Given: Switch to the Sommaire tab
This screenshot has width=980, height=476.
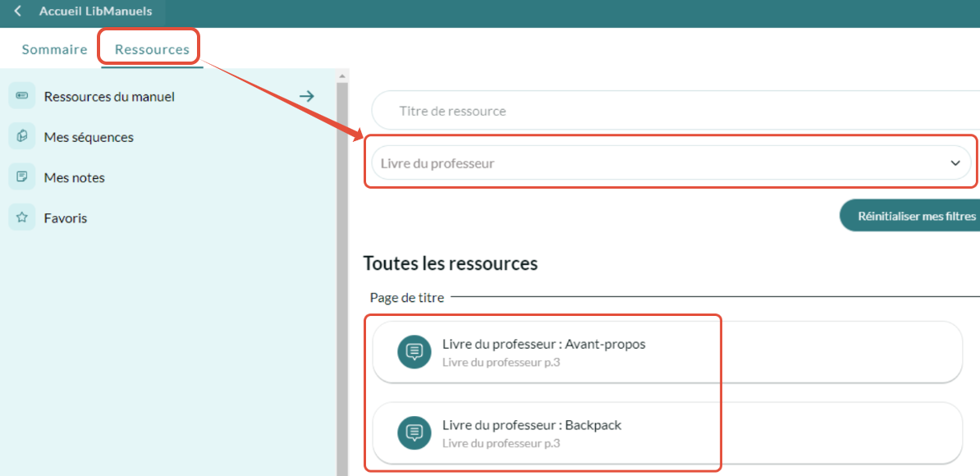Looking at the screenshot, I should 54,49.
